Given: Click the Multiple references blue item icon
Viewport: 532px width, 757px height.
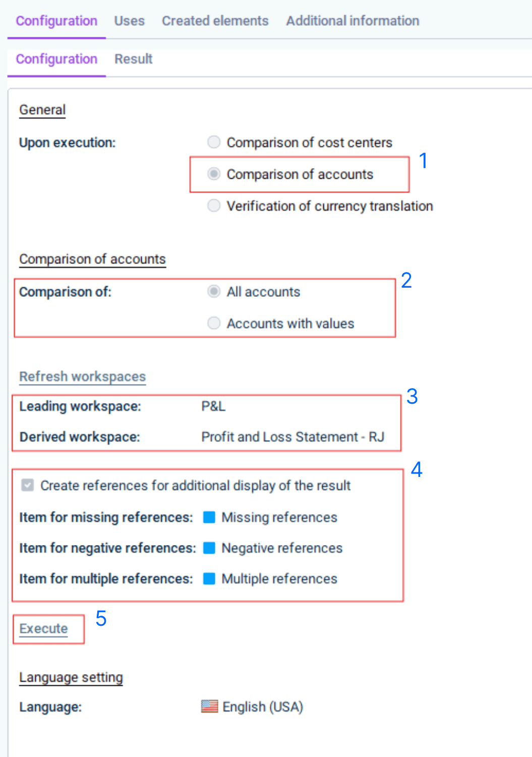Looking at the screenshot, I should 209,578.
